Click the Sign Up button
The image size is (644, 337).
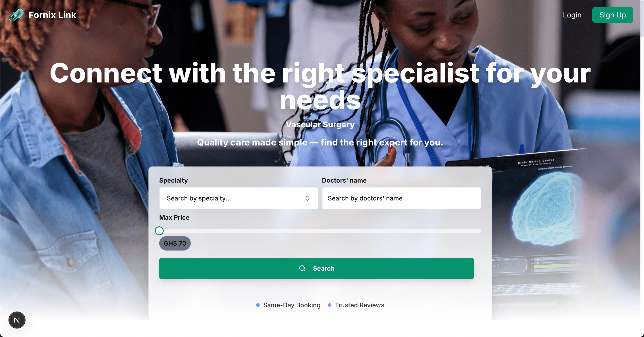tap(612, 15)
